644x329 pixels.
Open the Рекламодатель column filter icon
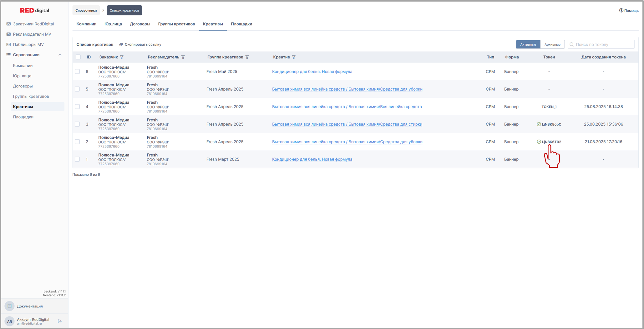point(183,57)
